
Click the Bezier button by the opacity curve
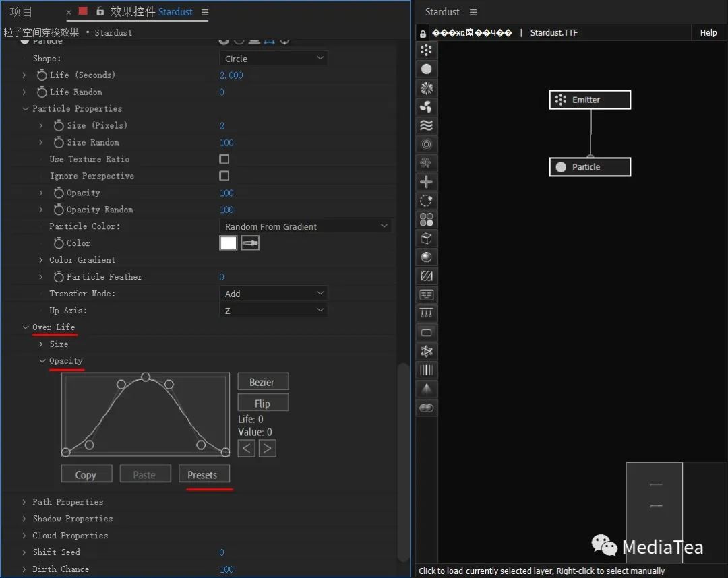[x=264, y=382]
